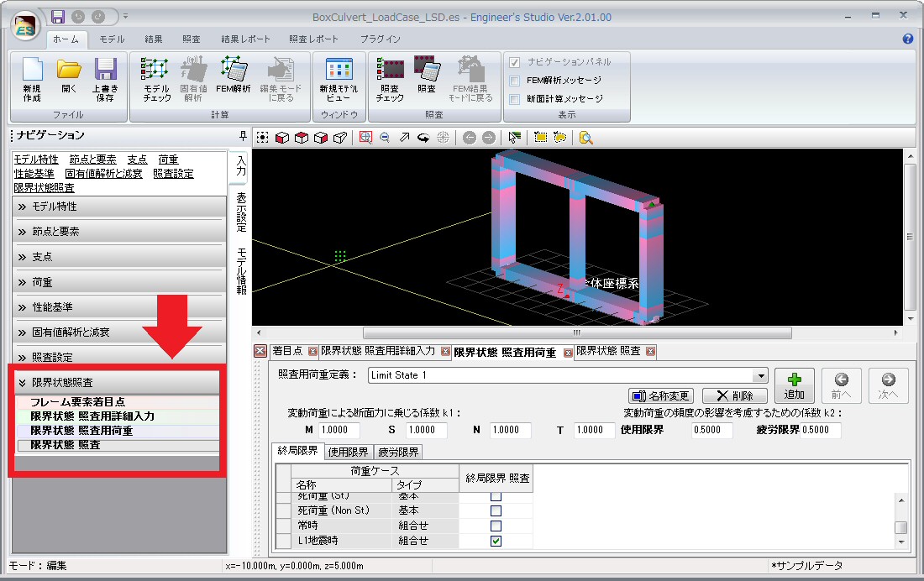Run 照査チェック in the ribbon
This screenshot has height=581, width=924.
(390, 80)
